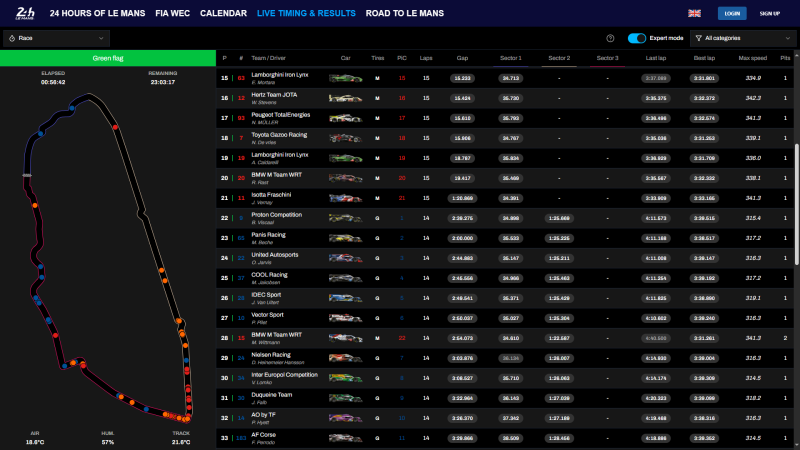Click the Proton Competition car image
The image size is (800, 450).
click(x=345, y=218)
